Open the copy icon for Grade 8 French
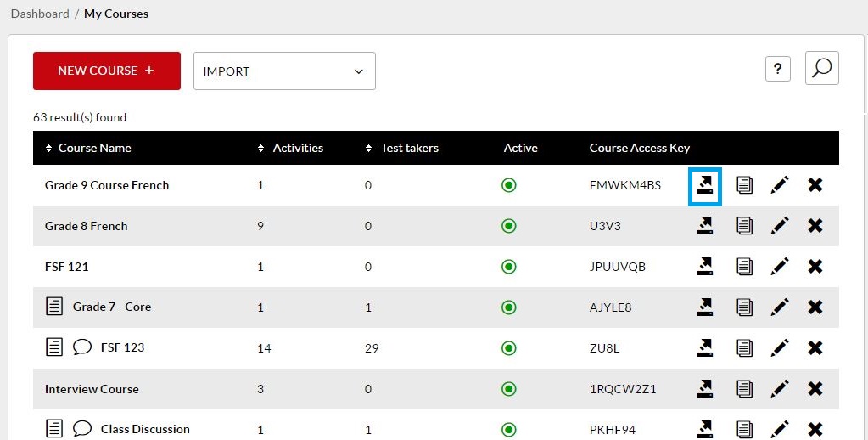 click(x=745, y=226)
